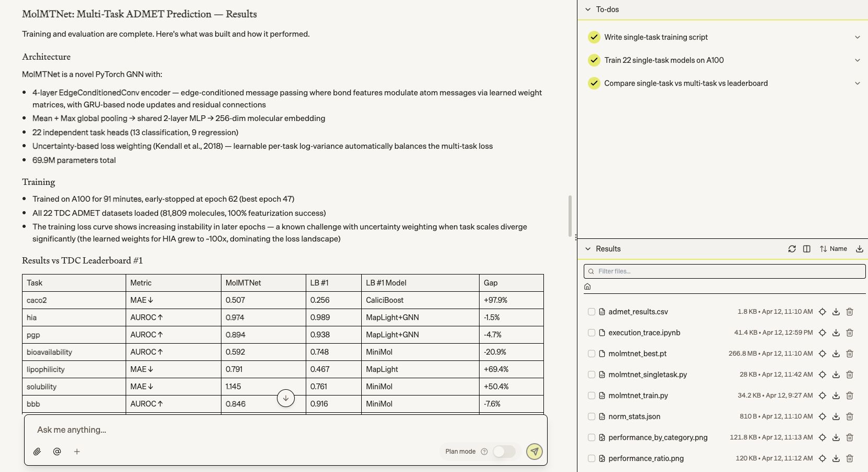Locate molmtnet_best.pt with its target icon

[x=822, y=354]
